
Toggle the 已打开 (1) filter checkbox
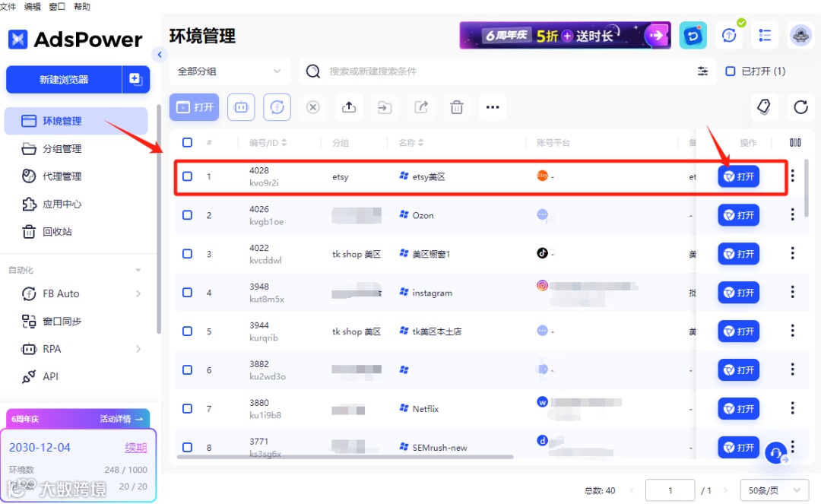pos(731,71)
